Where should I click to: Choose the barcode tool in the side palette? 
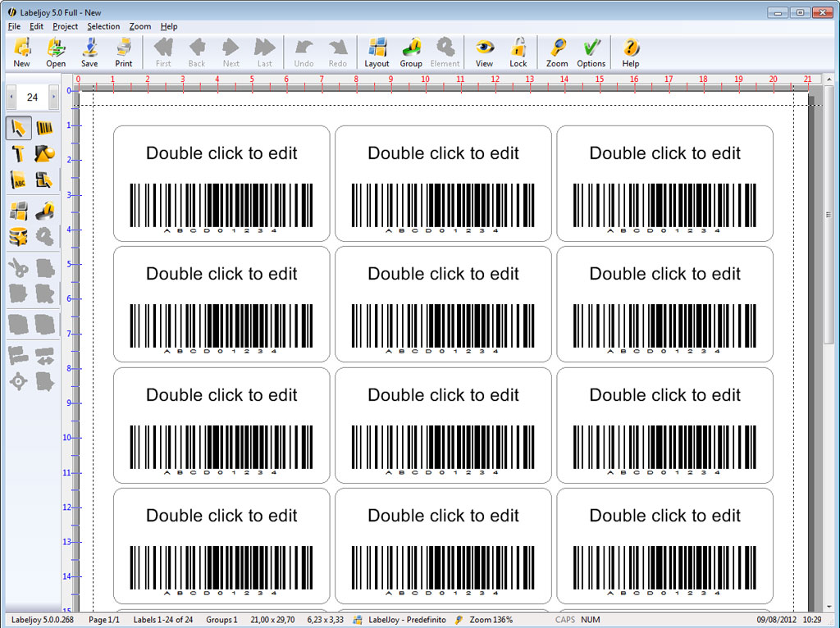[x=44, y=129]
